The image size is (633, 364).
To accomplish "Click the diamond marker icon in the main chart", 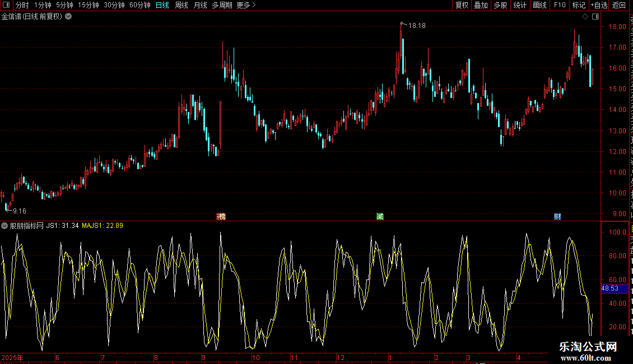I will [x=585, y=17].
